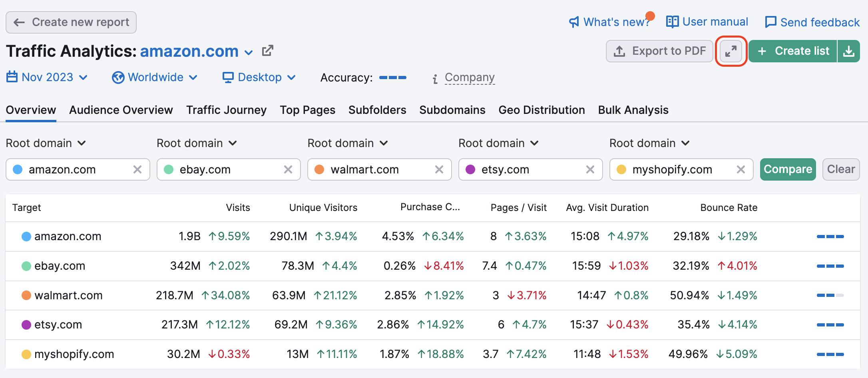The height and width of the screenshot is (378, 868).
Task: Click myshopify.com in the Target column
Action: pos(74,354)
